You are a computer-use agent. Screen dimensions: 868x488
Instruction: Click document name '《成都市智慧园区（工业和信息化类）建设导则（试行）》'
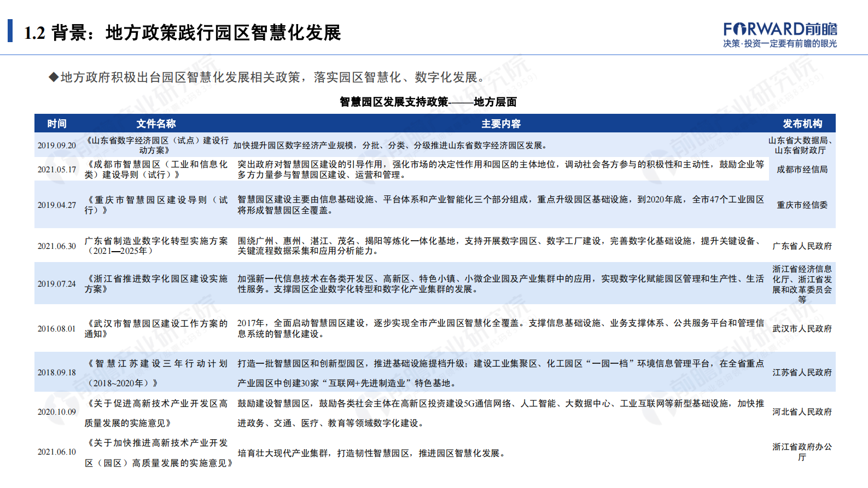pyautogui.click(x=156, y=170)
